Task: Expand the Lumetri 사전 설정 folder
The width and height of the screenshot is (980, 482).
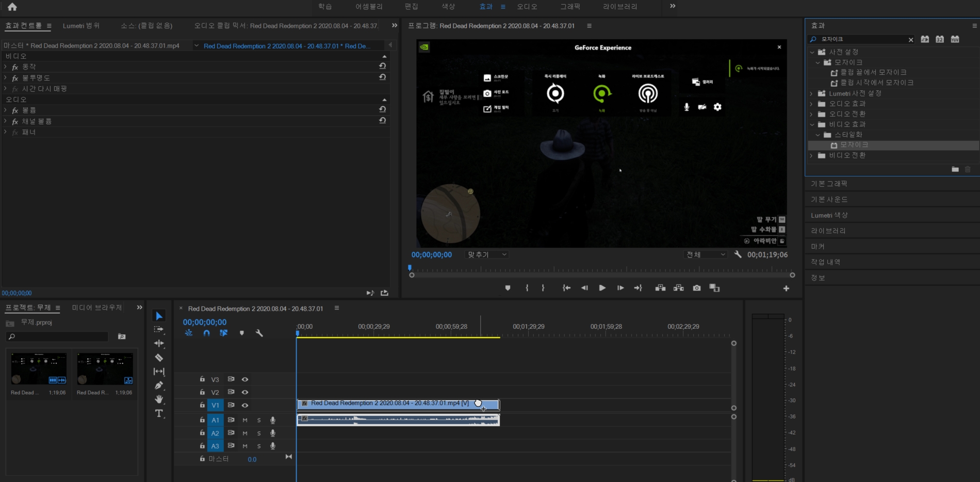Action: (811, 93)
